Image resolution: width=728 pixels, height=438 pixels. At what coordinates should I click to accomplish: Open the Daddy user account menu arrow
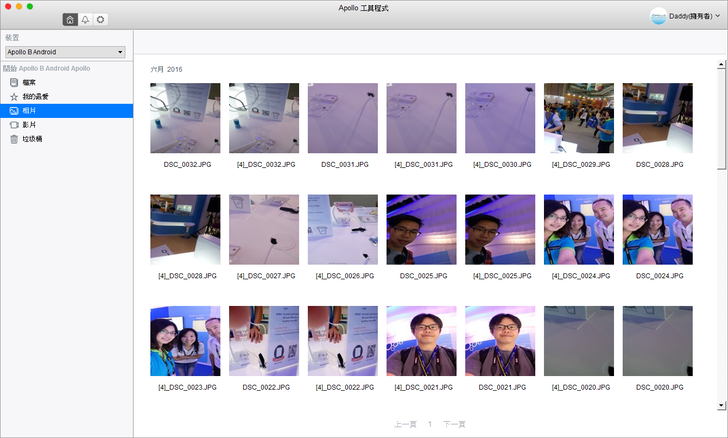click(x=718, y=17)
